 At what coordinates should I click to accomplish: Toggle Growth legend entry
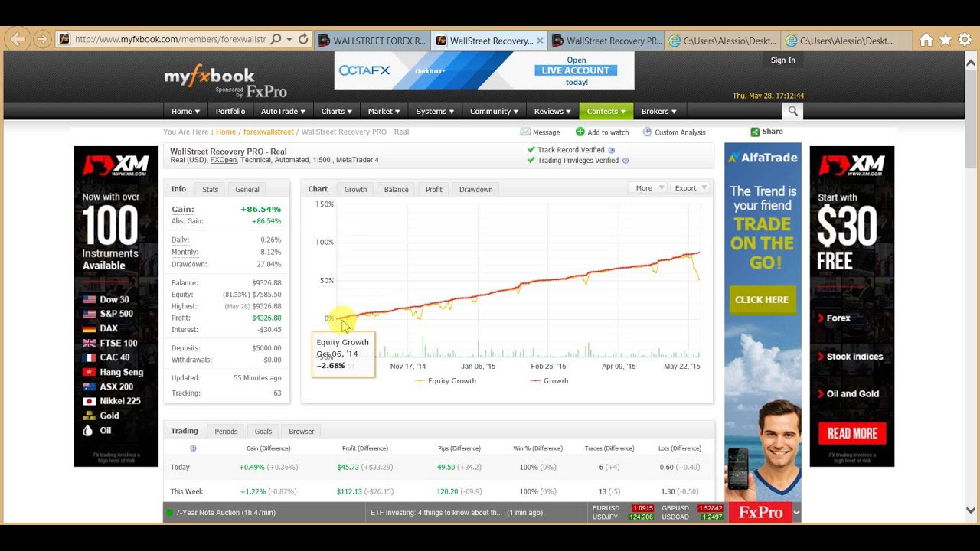550,381
